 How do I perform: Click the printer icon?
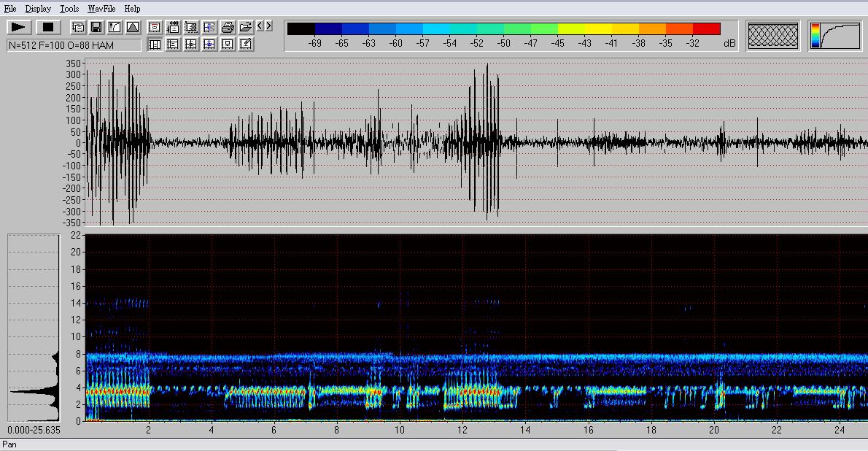click(x=228, y=28)
